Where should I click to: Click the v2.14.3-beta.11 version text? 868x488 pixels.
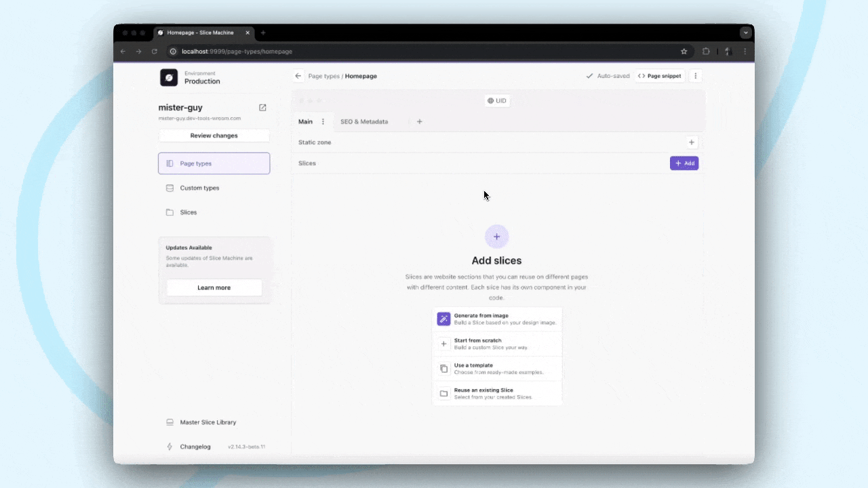(246, 447)
